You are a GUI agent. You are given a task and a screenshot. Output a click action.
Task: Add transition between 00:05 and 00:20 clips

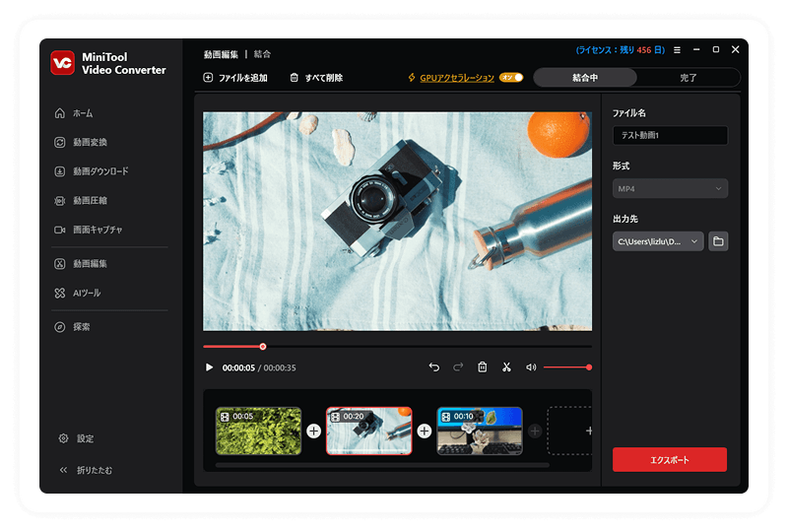click(x=314, y=431)
